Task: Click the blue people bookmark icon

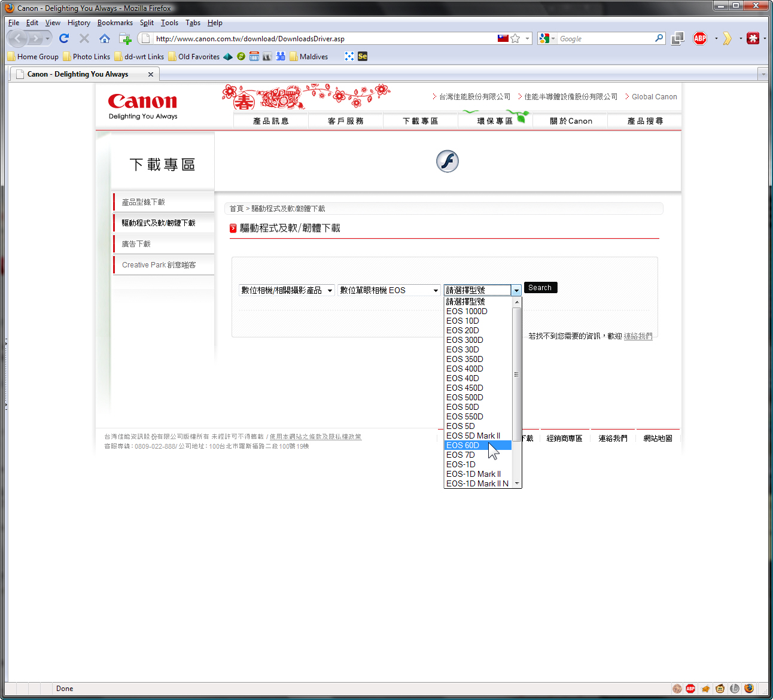Action: click(281, 56)
